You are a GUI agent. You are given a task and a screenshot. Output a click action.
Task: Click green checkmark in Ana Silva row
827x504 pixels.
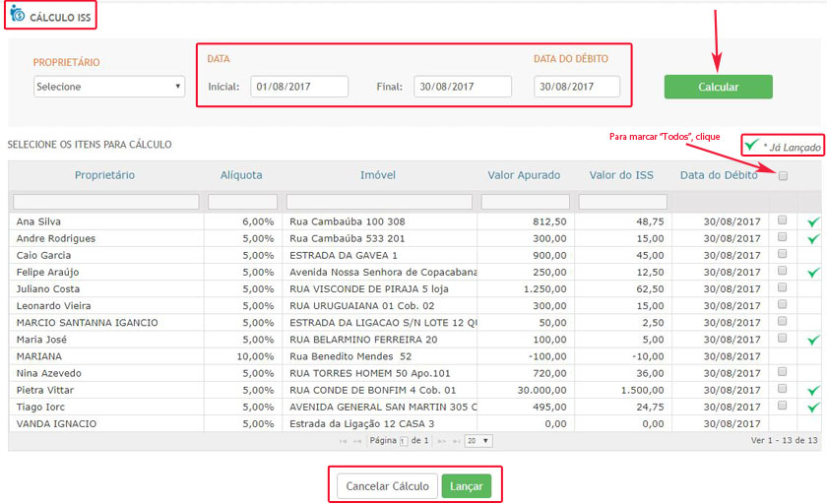812,222
